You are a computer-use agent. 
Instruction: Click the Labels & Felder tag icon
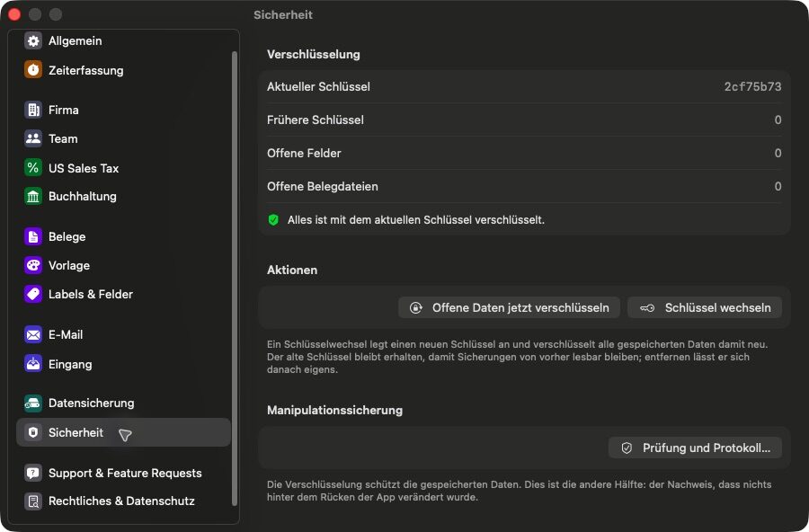(x=33, y=294)
